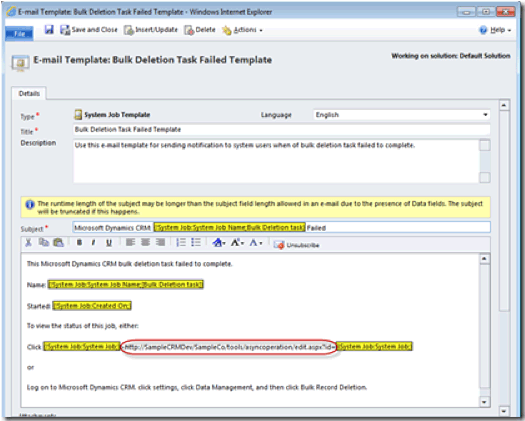Screen dimensions: 525x421
Task: Click the Copy icon in editor toolbar
Action: 44,242
